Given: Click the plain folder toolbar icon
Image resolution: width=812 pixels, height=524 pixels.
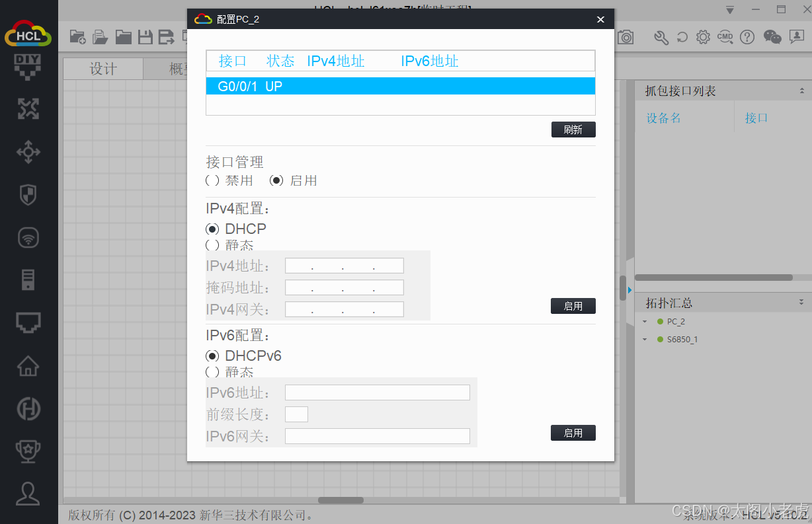Looking at the screenshot, I should [124, 37].
